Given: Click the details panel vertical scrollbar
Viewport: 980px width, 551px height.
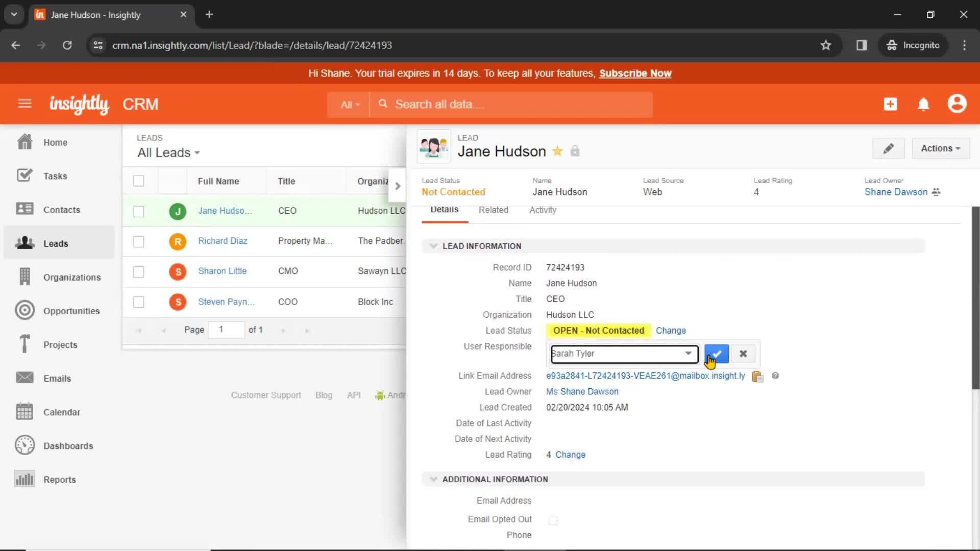Looking at the screenshot, I should [975, 298].
